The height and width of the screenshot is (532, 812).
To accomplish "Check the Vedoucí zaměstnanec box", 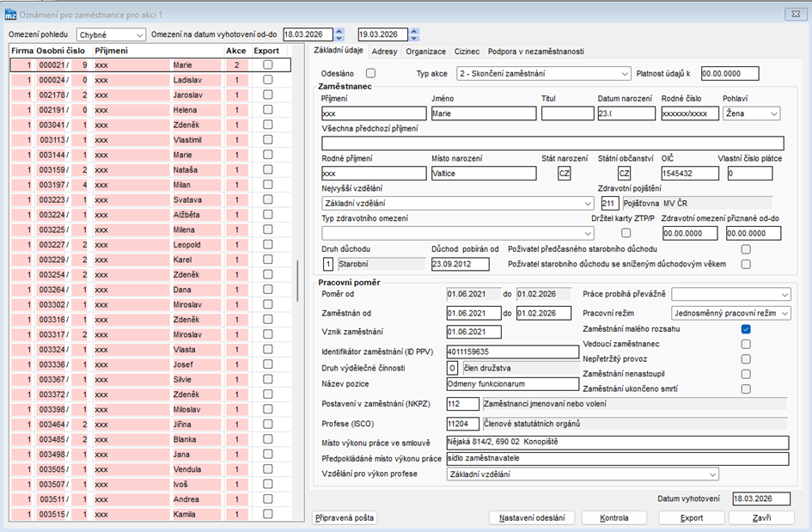I will click(746, 344).
